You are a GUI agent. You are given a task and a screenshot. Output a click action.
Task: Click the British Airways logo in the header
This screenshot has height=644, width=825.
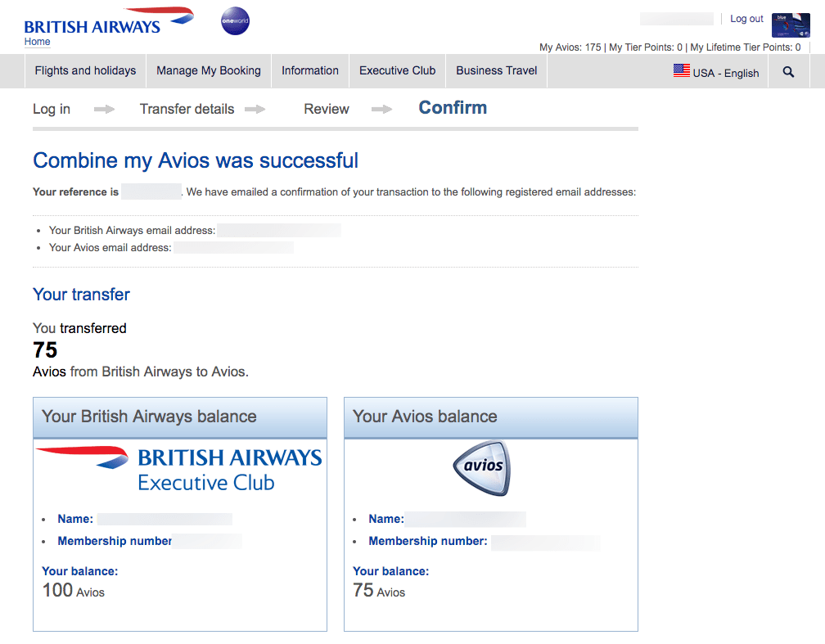(109, 21)
